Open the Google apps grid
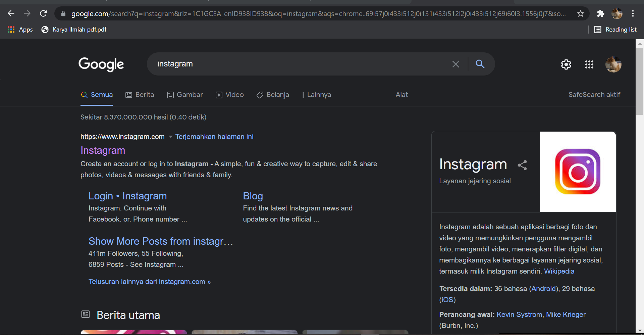 (x=589, y=64)
